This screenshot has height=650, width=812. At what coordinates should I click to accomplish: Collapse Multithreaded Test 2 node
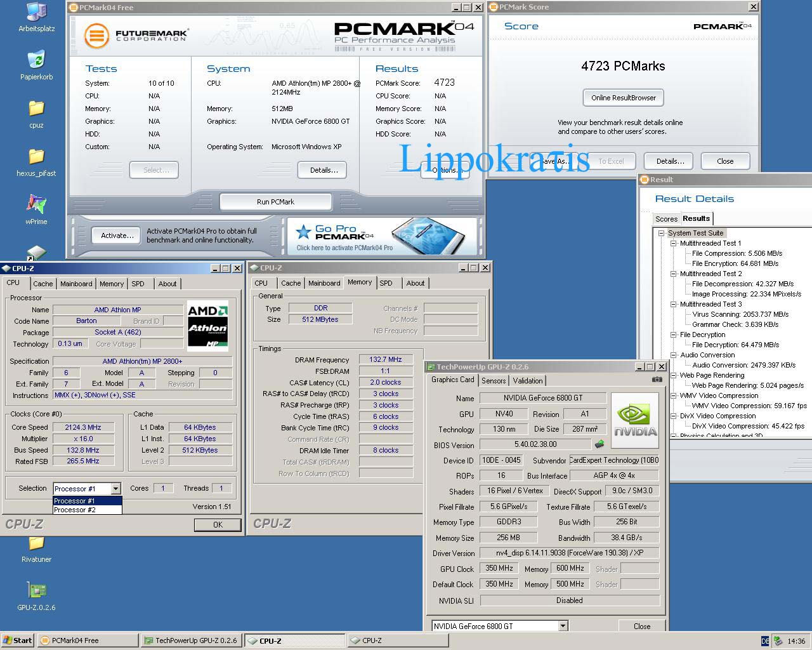[674, 274]
